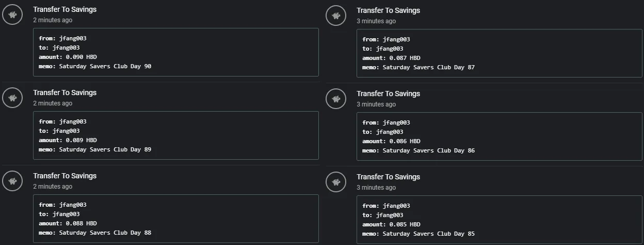Select the 0.088 HBD transfer details box
The image size is (644, 245).
(x=176, y=219)
